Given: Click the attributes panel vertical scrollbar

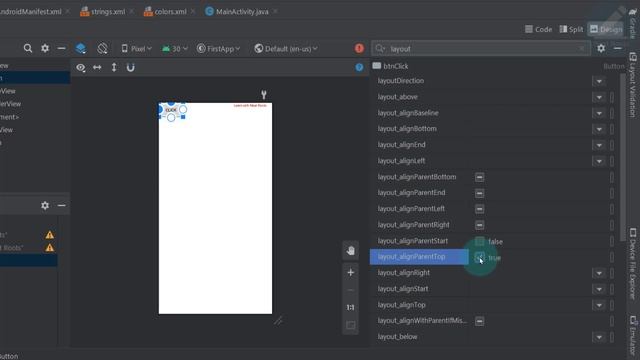Looking at the screenshot, I should (x=622, y=157).
